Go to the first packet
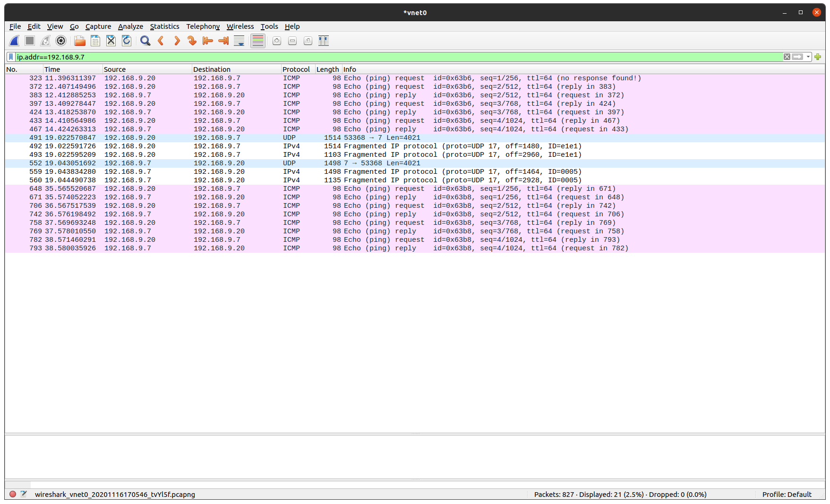Viewport: 830px width, 504px height. [x=207, y=41]
